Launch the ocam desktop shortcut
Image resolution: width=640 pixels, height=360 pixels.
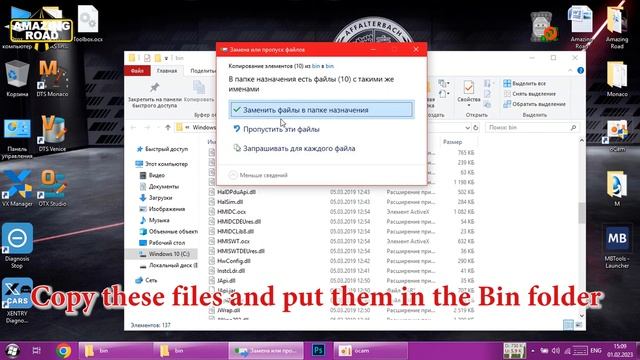click(x=617, y=136)
